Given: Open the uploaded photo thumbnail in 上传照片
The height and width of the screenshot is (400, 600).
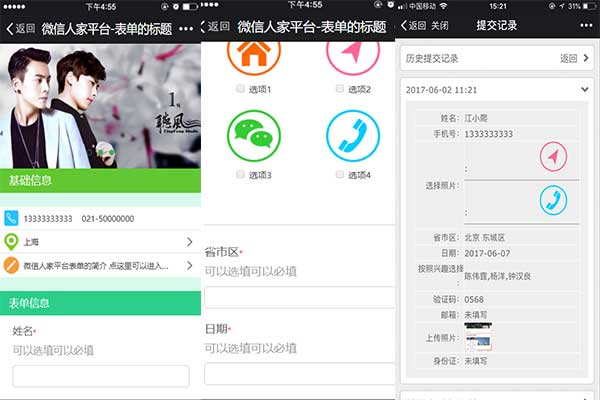Looking at the screenshot, I should point(478,337).
